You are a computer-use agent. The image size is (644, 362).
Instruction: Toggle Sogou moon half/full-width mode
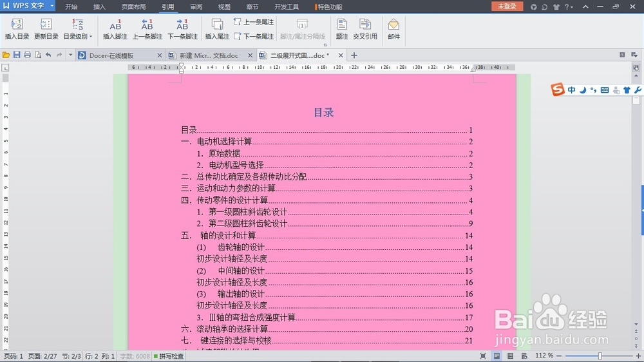coord(583,90)
